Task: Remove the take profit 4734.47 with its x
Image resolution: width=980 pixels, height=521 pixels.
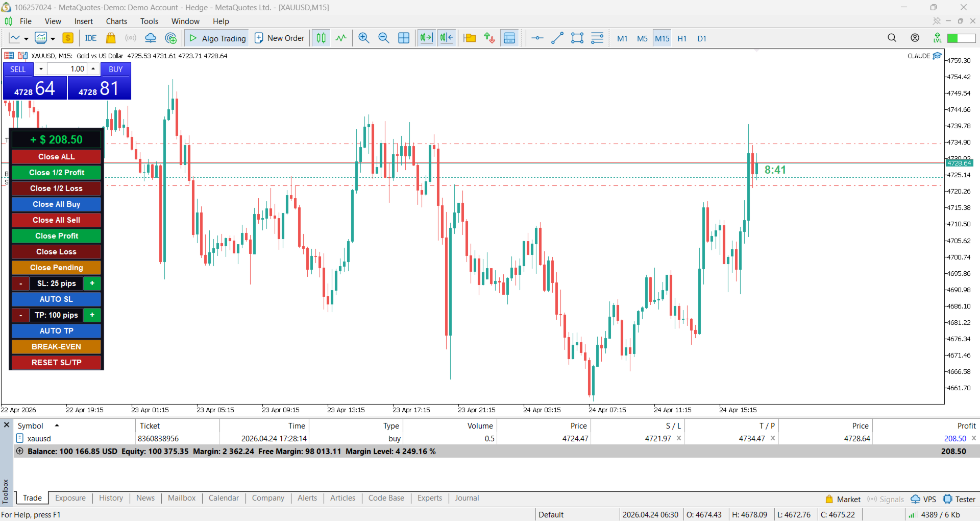Action: 773,438
